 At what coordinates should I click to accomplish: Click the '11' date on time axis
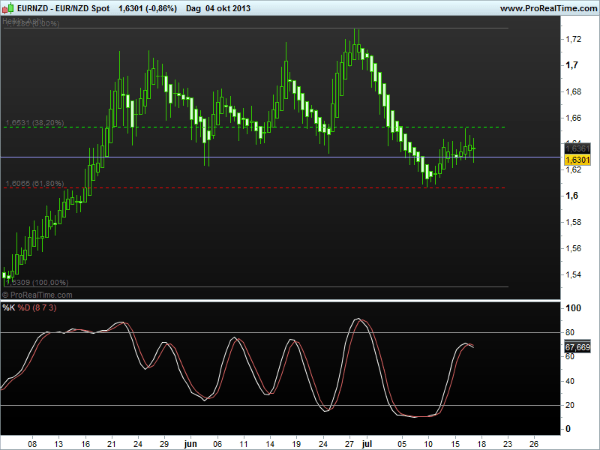[244, 444]
